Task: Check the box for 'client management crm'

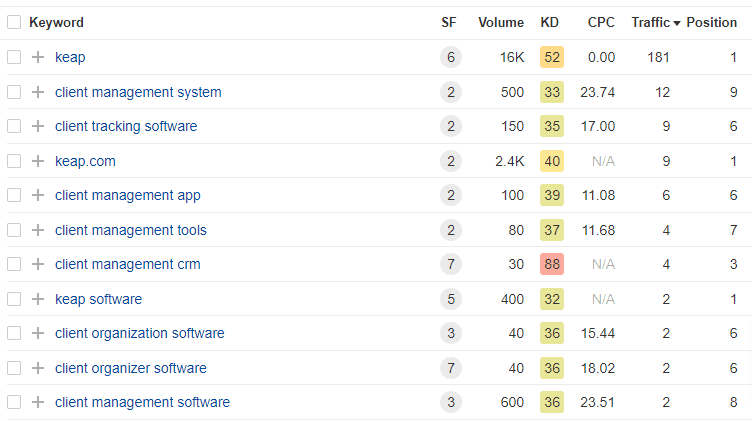Action: (x=14, y=264)
